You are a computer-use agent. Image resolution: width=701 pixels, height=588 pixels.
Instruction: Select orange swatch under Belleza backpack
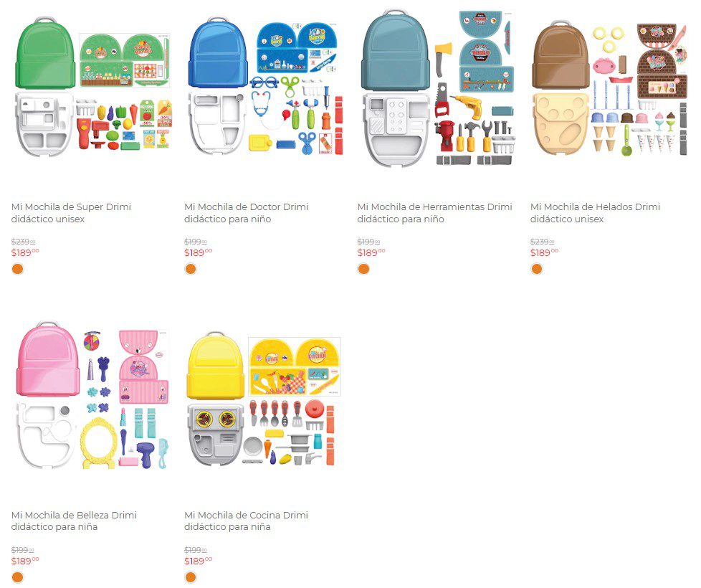pyautogui.click(x=17, y=577)
